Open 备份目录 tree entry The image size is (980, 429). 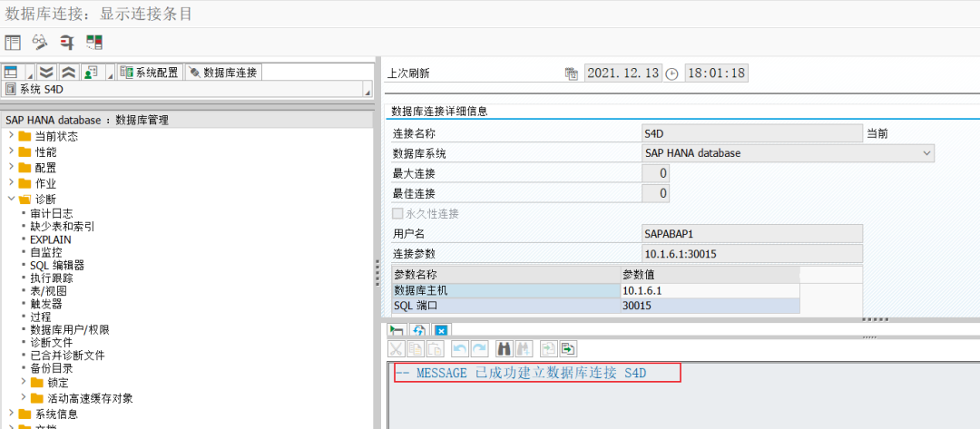pyautogui.click(x=51, y=368)
